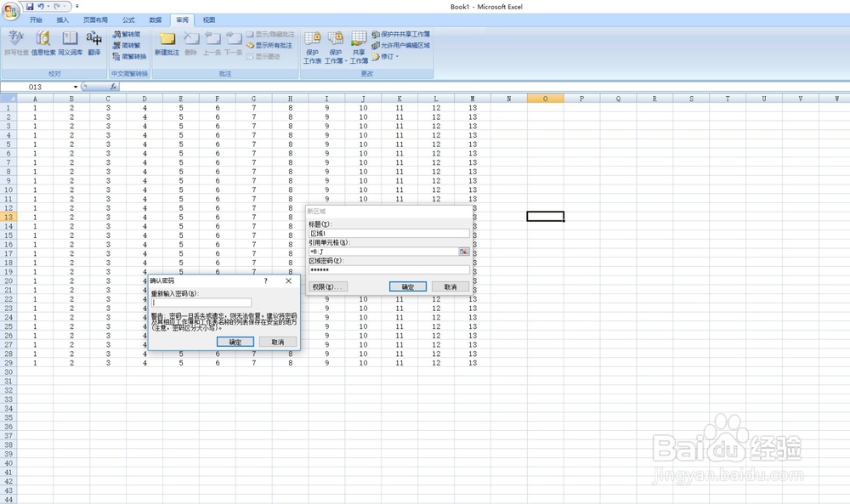Open the 公式 tab
850x504 pixels.
pos(128,20)
